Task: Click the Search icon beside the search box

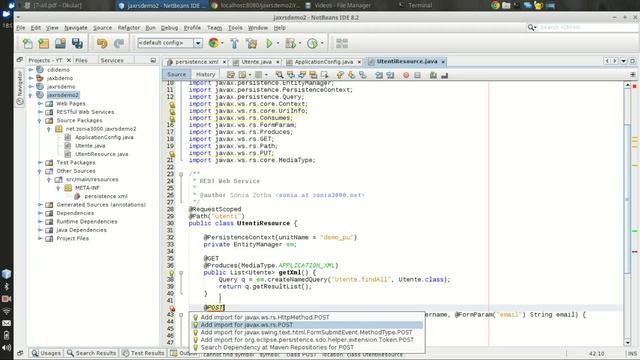Action: click(x=531, y=27)
